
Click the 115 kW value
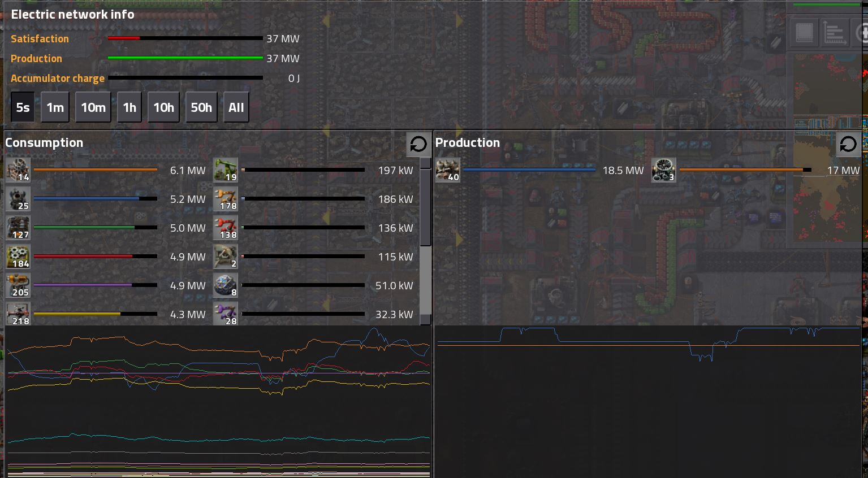[395, 257]
